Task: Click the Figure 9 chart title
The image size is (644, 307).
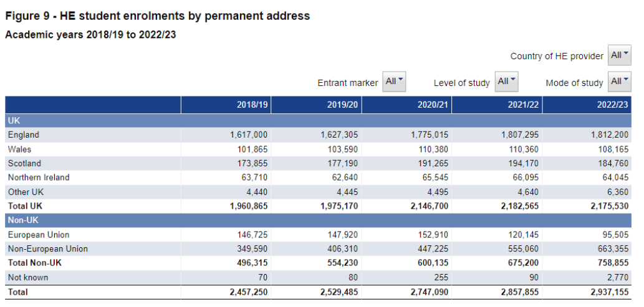Action: [157, 16]
